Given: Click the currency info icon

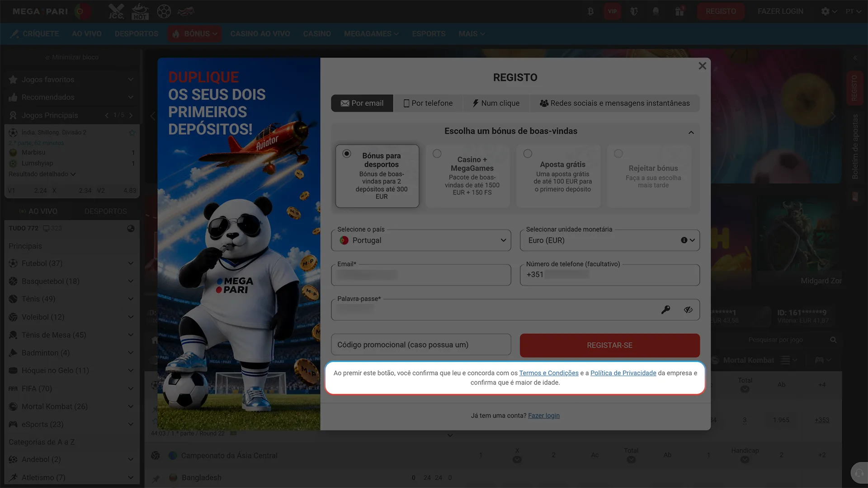Looking at the screenshot, I should point(684,240).
